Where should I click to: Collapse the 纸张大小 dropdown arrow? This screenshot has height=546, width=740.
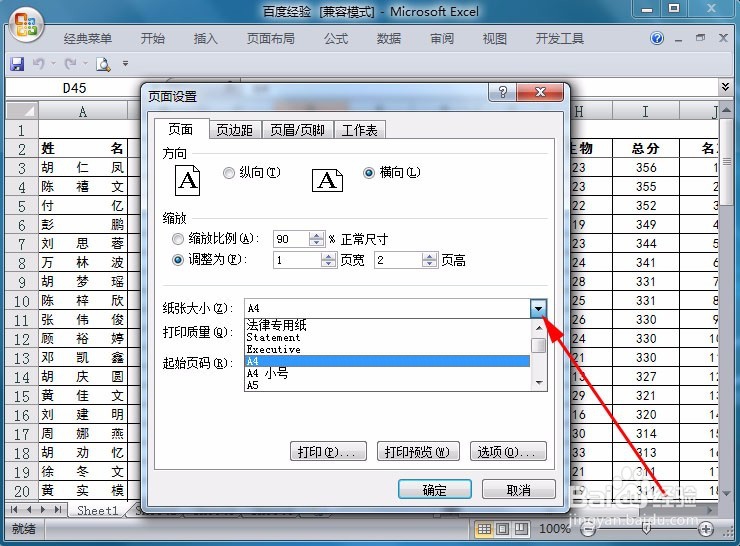coord(538,309)
